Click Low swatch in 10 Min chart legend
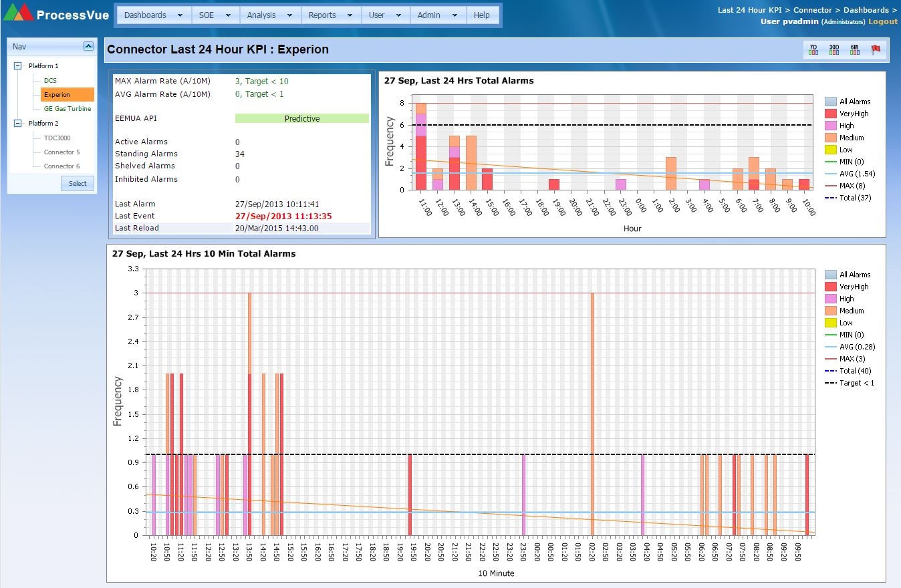Image resolution: width=901 pixels, height=588 pixels. [x=831, y=323]
